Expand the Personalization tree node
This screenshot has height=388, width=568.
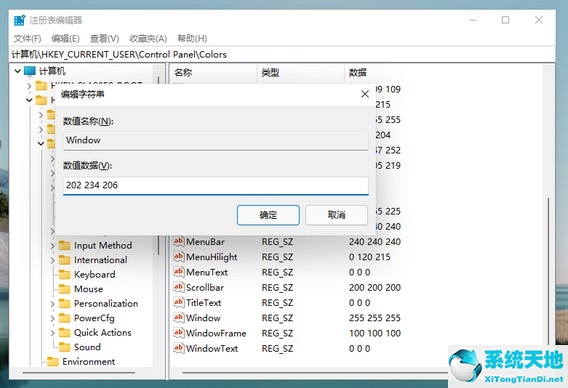click(53, 304)
